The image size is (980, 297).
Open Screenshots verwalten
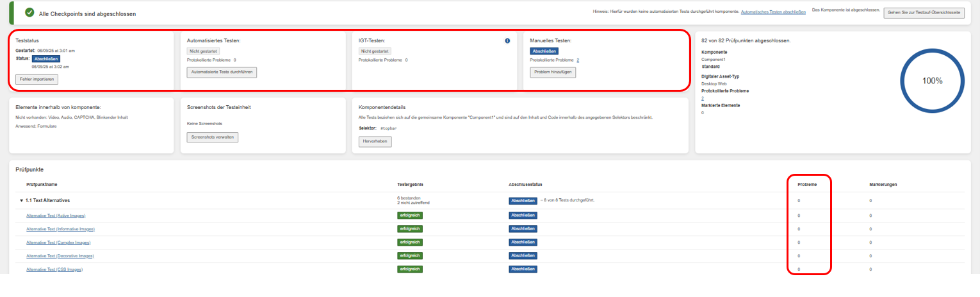pos(213,137)
